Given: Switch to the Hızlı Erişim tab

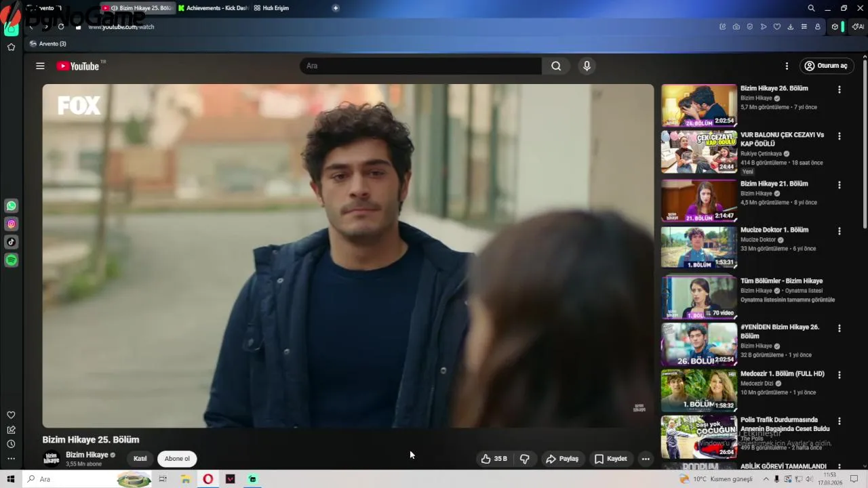Looking at the screenshot, I should point(271,8).
